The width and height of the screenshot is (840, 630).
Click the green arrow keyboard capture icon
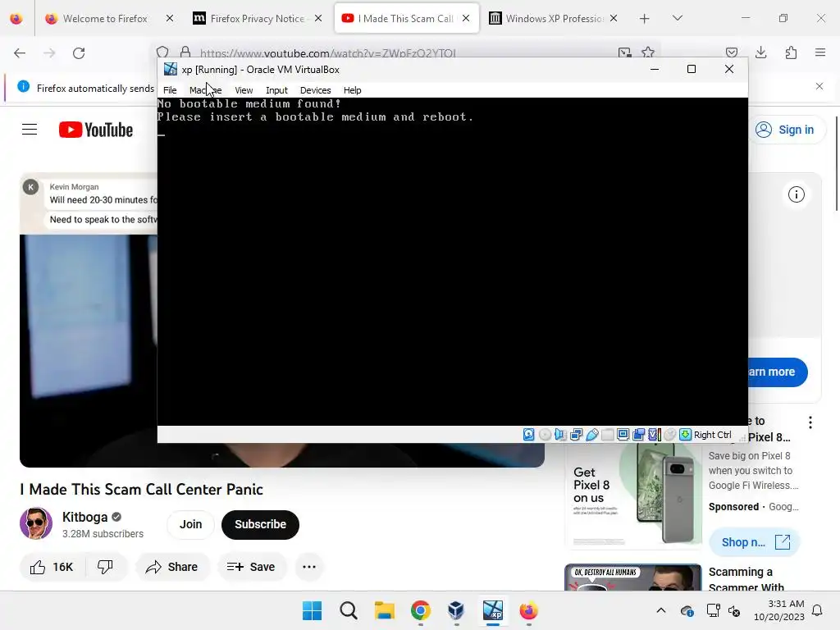click(685, 435)
